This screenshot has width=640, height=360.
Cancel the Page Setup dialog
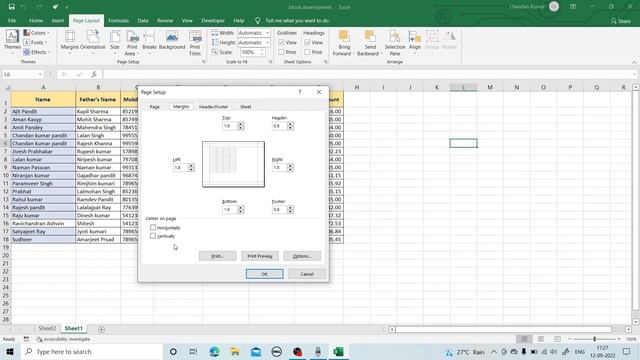click(307, 274)
